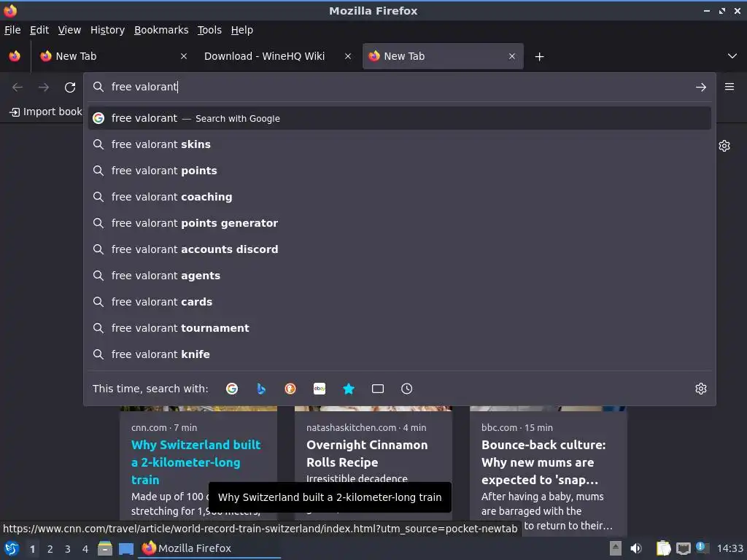Search with Bing one-off icon

(x=260, y=389)
